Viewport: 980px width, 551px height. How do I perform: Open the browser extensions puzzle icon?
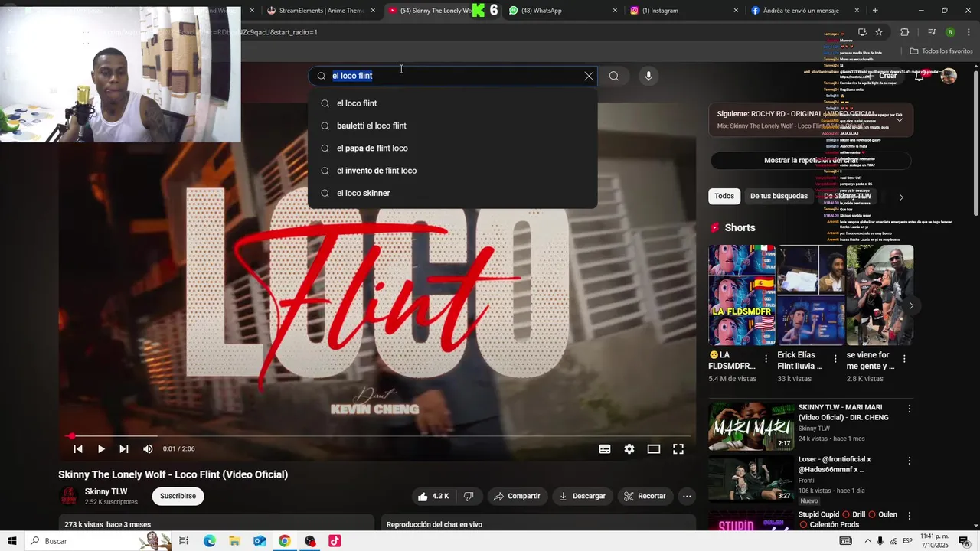(x=904, y=32)
